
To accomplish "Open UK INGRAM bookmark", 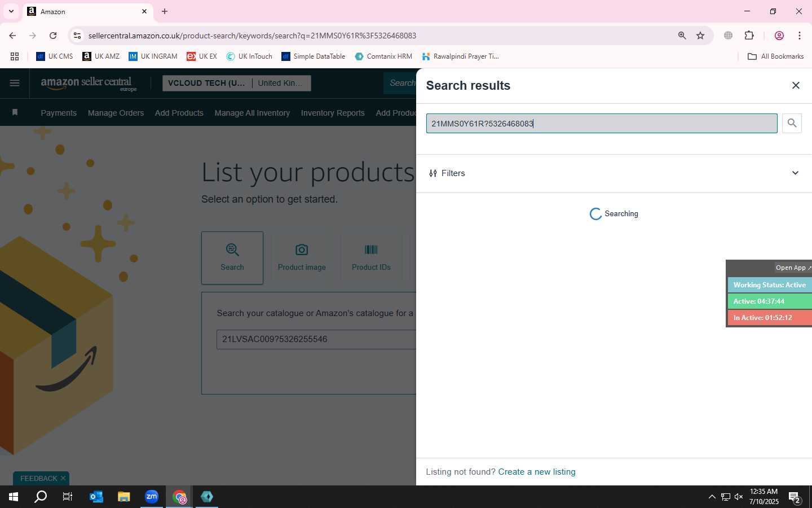I will coord(153,56).
